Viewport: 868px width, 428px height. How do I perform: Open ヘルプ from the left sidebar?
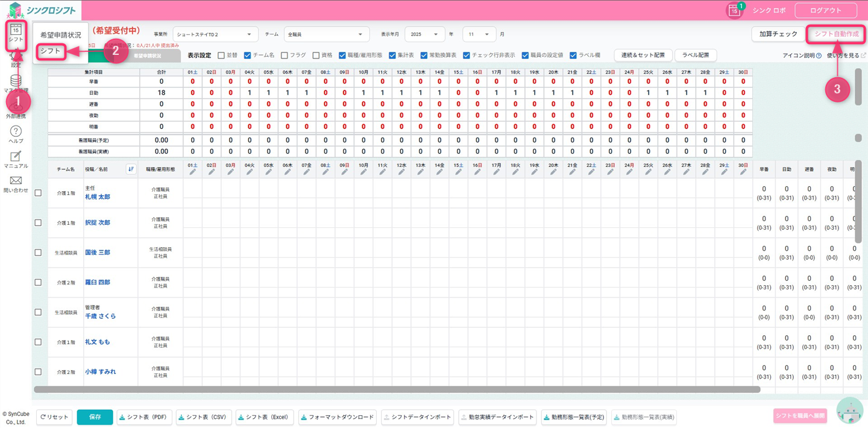pyautogui.click(x=16, y=131)
